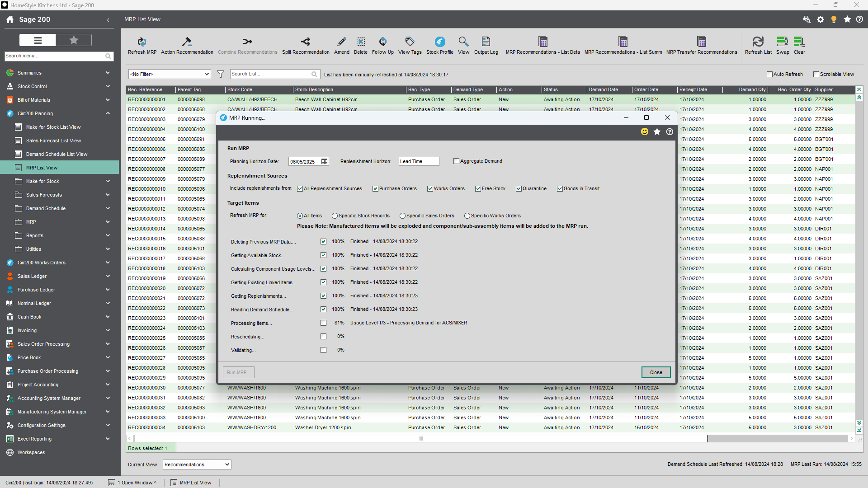Image resolution: width=868 pixels, height=488 pixels.
Task: Open the No Filter dropdown
Action: click(x=170, y=74)
